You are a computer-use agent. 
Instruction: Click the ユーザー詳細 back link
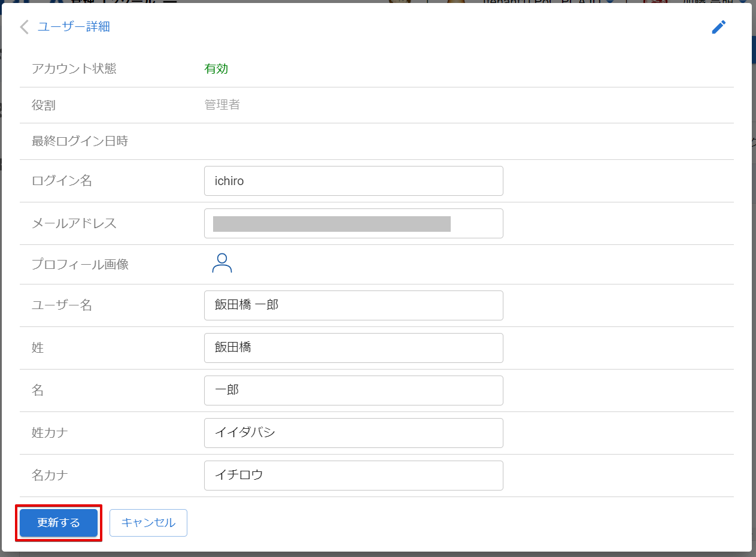[x=74, y=27]
